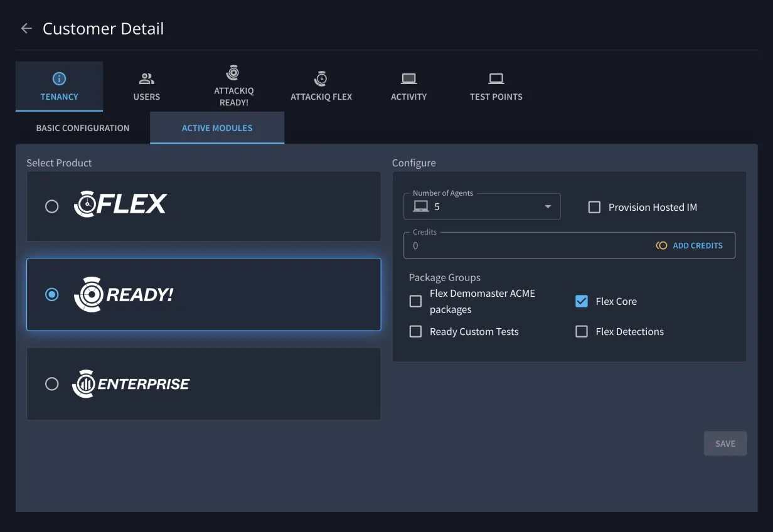
Task: Switch to the Basic Configuration tab
Action: point(83,128)
